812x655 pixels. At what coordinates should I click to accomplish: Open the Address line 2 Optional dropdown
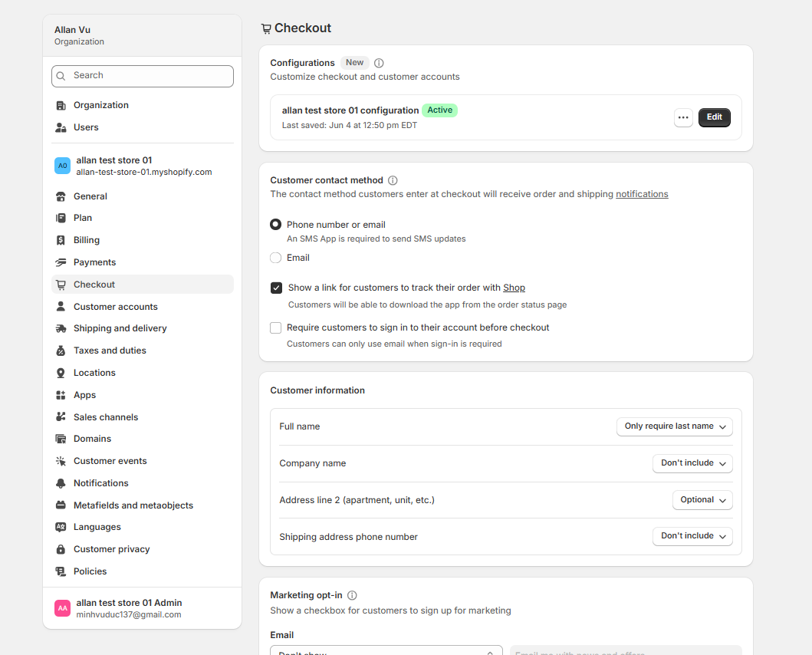(702, 500)
